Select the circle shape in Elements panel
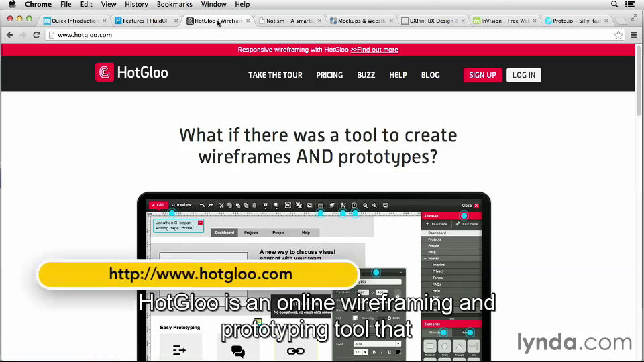The image size is (644, 362). pyautogui.click(x=444, y=346)
